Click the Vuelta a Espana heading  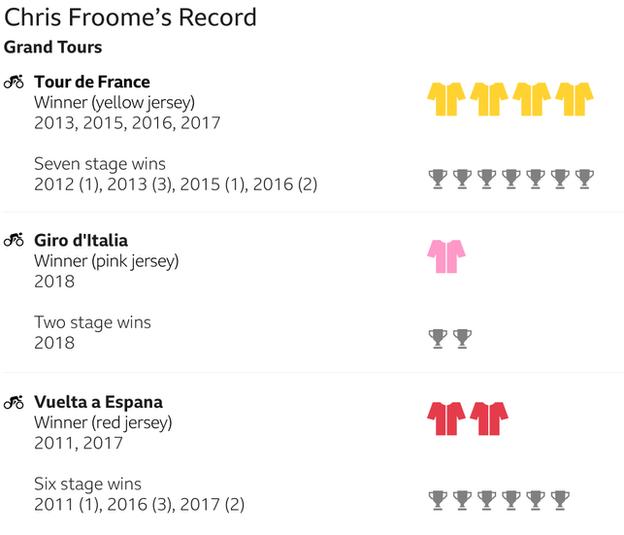tap(99, 402)
